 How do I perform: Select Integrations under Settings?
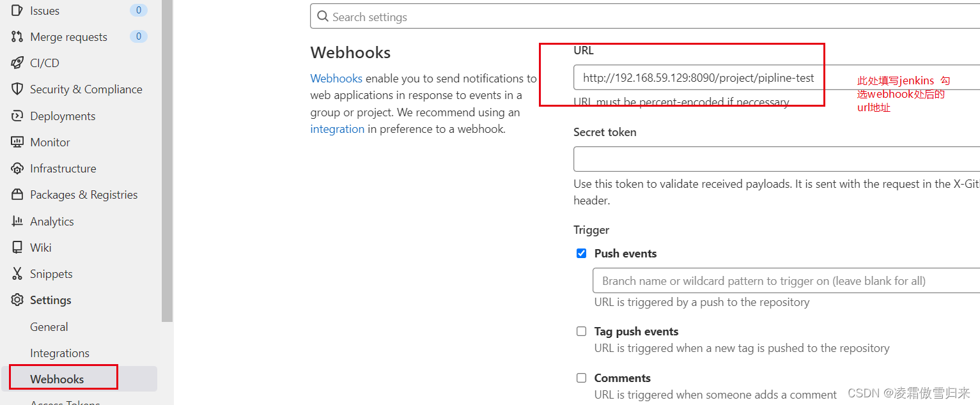59,353
